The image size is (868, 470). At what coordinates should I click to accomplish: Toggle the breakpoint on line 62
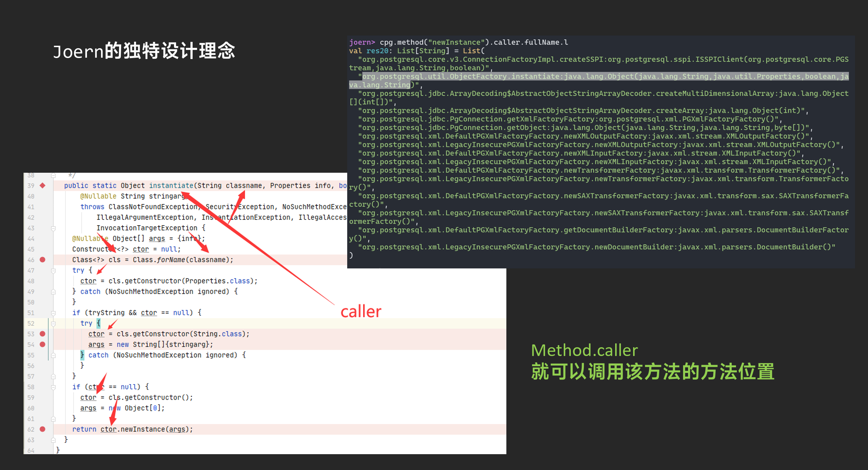coord(43,429)
